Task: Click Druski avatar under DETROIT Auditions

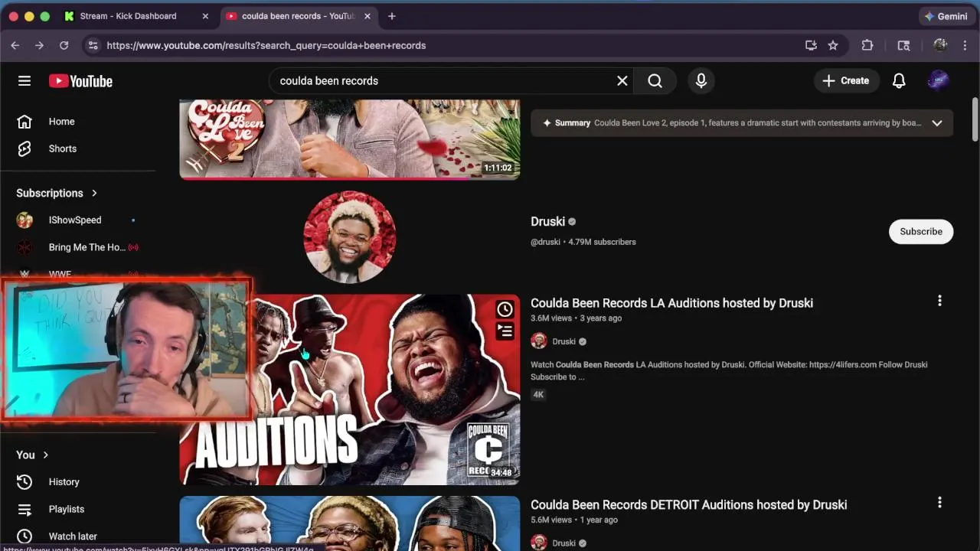Action: coord(539,543)
